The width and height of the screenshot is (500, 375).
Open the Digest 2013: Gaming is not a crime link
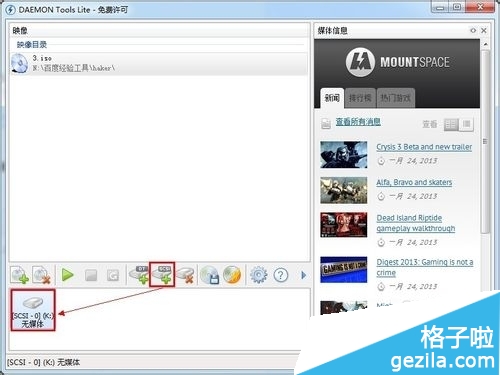[x=425, y=267]
